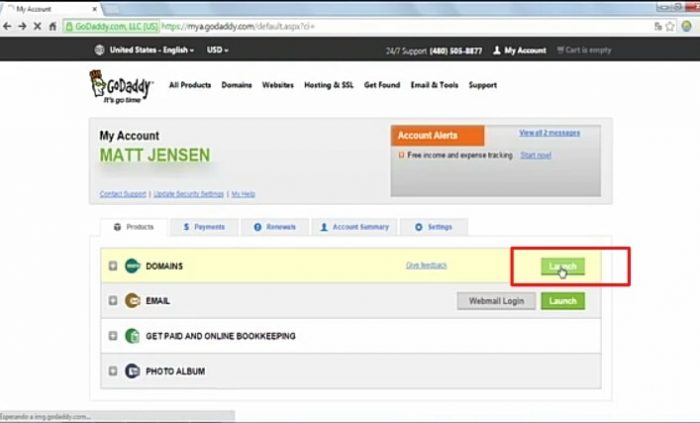Open the Support menu

483,85
